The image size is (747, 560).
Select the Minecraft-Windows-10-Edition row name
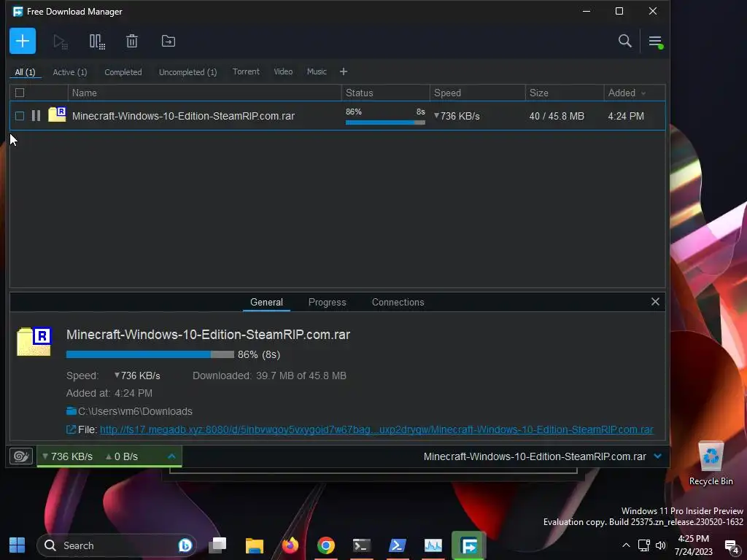pyautogui.click(x=183, y=116)
